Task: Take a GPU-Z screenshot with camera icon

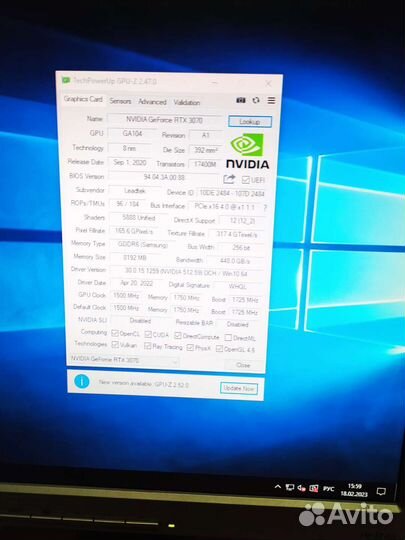Action: click(x=241, y=100)
